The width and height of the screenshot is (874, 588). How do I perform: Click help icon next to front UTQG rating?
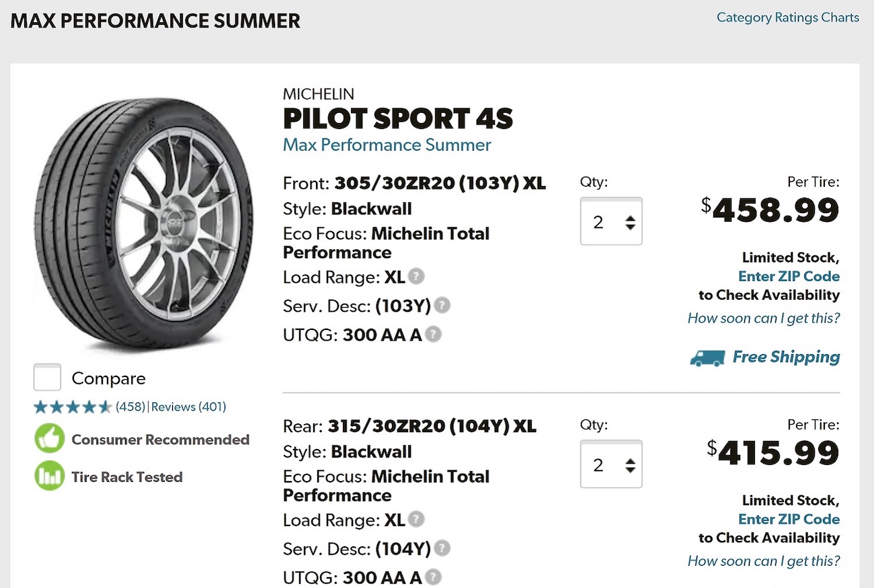434,334
